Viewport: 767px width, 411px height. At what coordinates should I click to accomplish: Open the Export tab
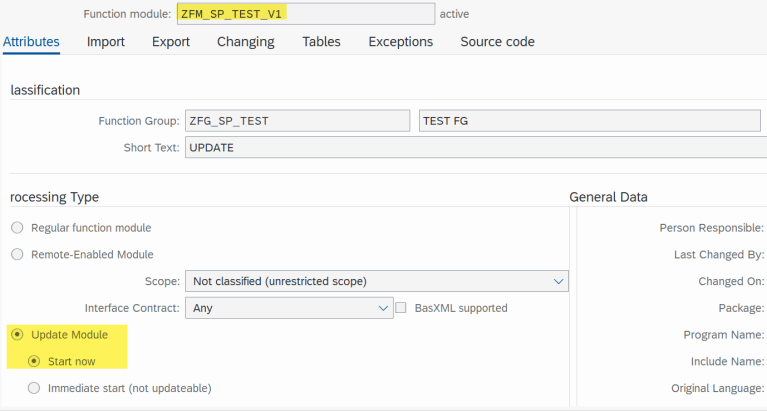pyautogui.click(x=171, y=42)
